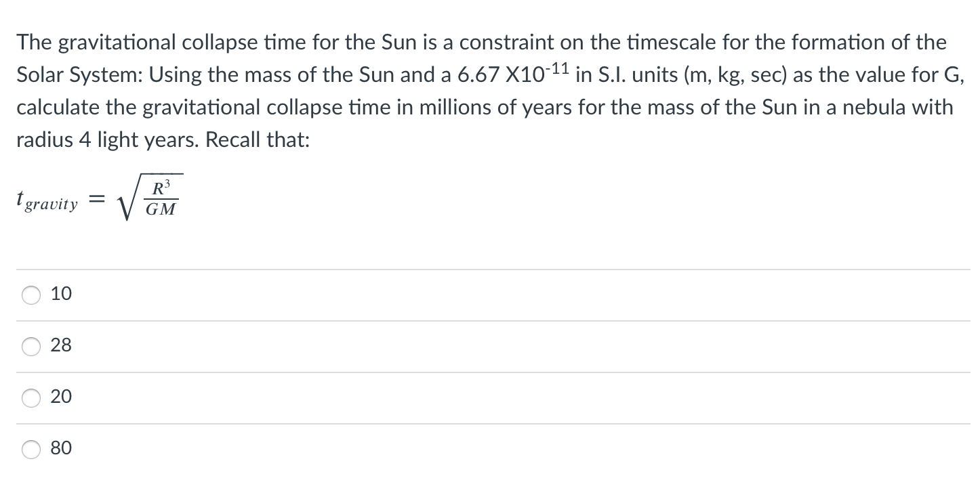The height and width of the screenshot is (497, 980).
Task: Click the t gravity equation symbol
Action: [49, 198]
